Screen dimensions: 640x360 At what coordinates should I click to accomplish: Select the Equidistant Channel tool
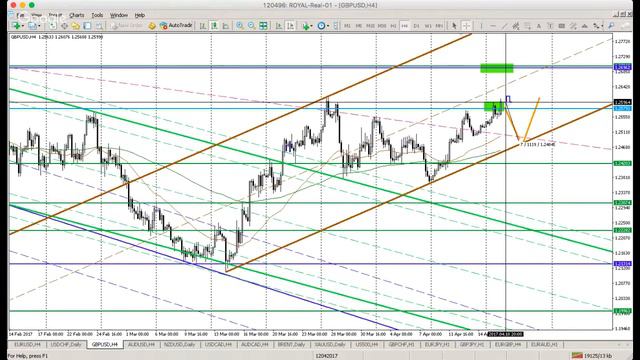coord(516,26)
